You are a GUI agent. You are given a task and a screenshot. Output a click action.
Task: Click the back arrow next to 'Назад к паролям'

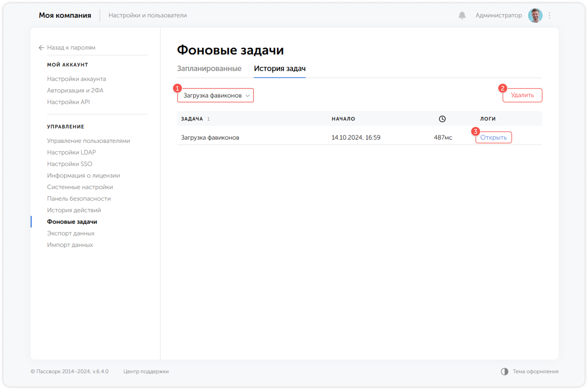point(41,48)
